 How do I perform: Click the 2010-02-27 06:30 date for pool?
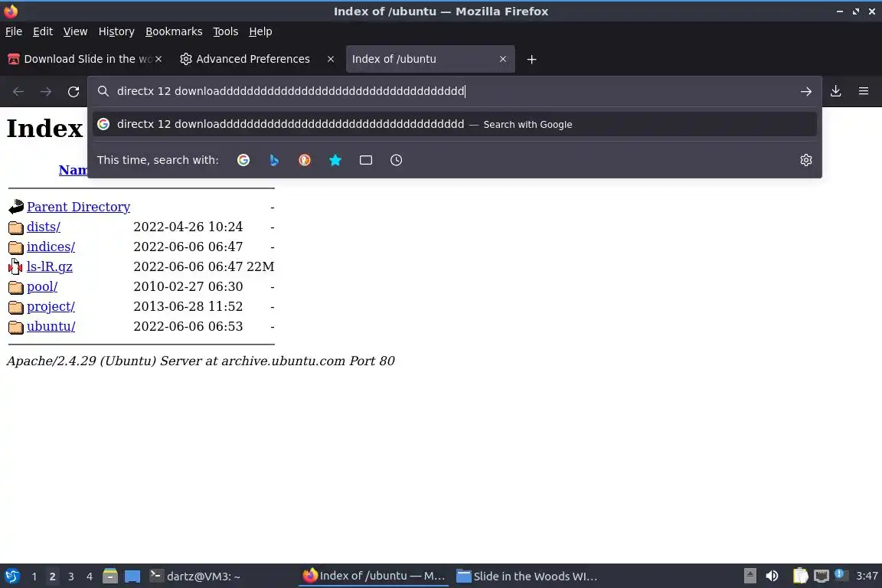pos(188,287)
